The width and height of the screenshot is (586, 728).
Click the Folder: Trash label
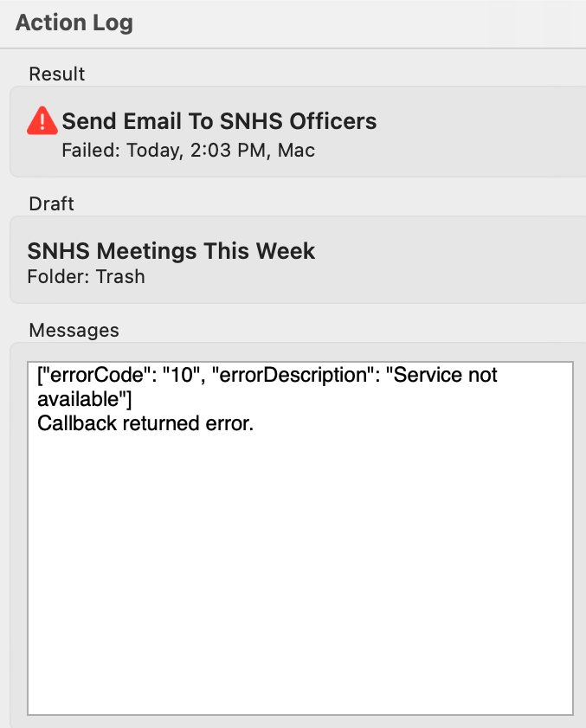86,277
